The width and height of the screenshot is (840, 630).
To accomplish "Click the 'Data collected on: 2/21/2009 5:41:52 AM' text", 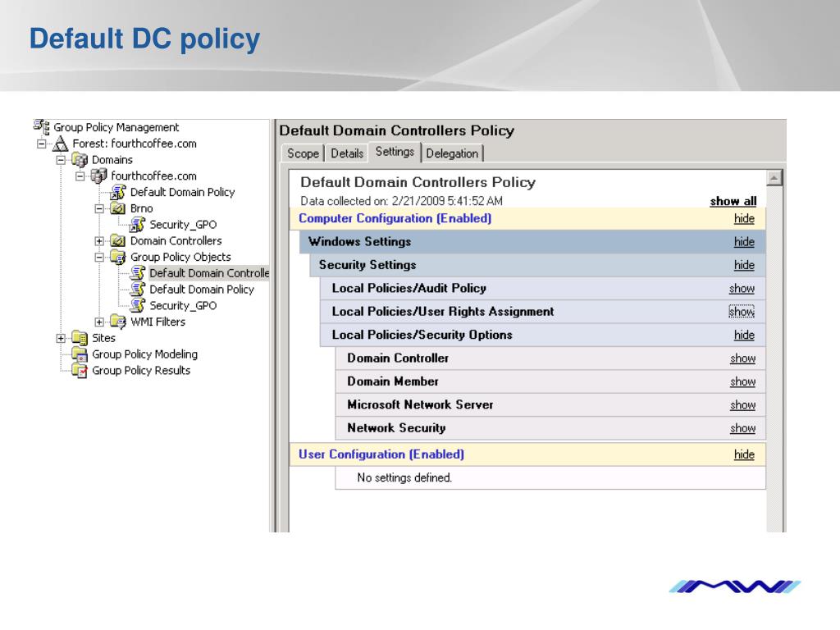I will (401, 201).
